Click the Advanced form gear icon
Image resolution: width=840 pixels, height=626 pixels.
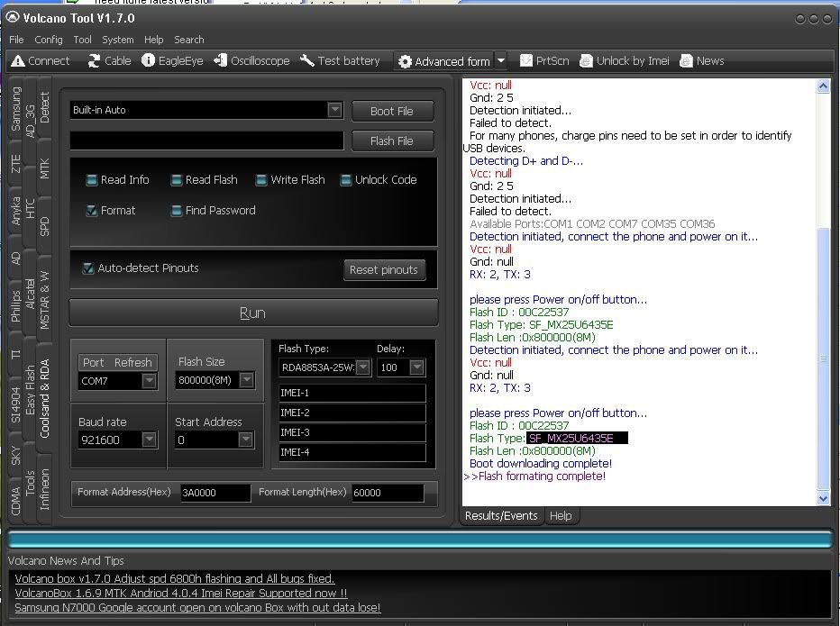[x=405, y=61]
